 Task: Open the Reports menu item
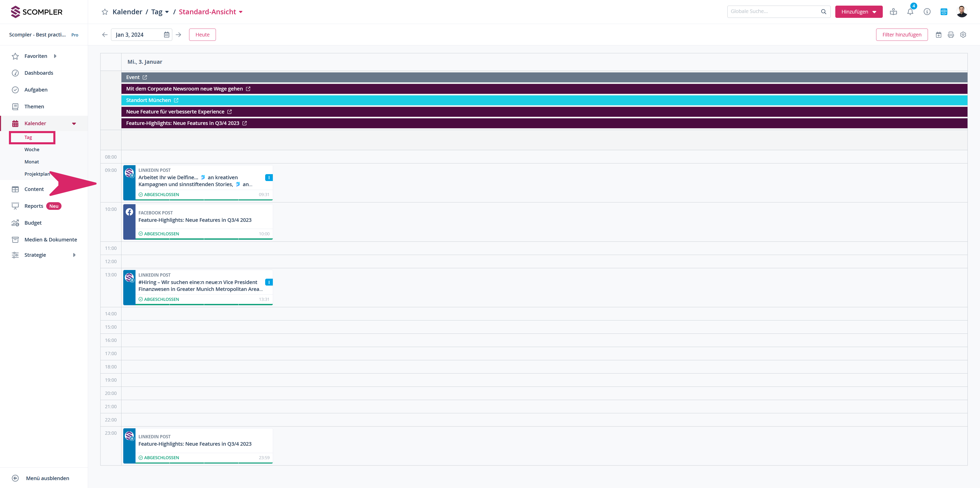33,206
